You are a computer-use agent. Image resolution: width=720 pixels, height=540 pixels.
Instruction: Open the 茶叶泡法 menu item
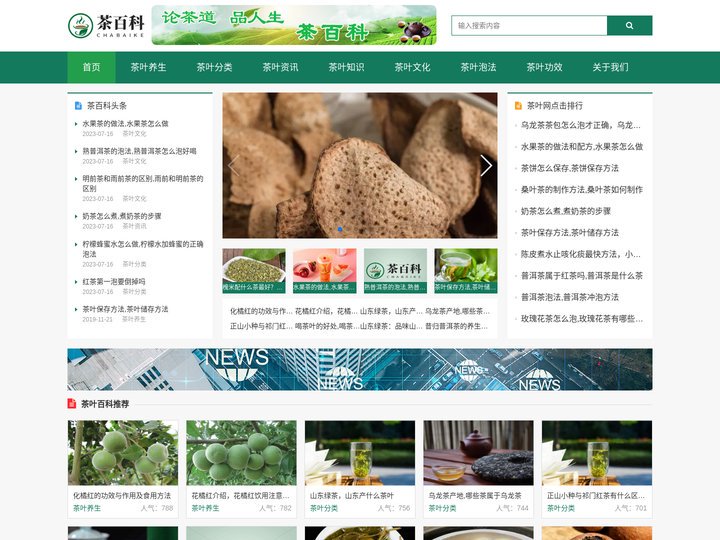(x=478, y=67)
